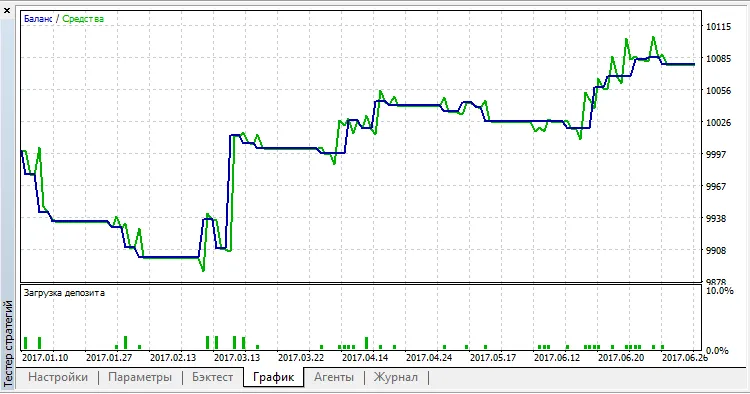Click the 10026 axis value
750x394 pixels.
tap(718, 123)
